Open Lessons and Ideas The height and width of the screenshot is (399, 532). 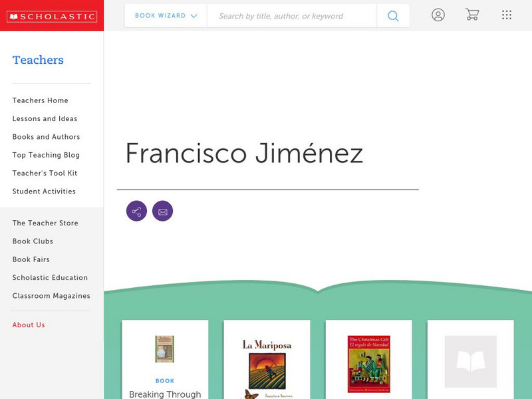point(43,118)
